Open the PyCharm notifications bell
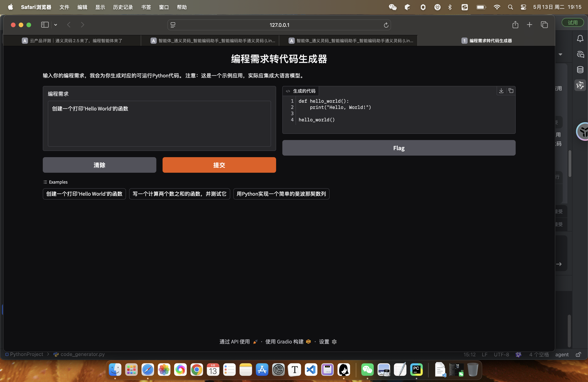The height and width of the screenshot is (382, 588). click(x=580, y=39)
